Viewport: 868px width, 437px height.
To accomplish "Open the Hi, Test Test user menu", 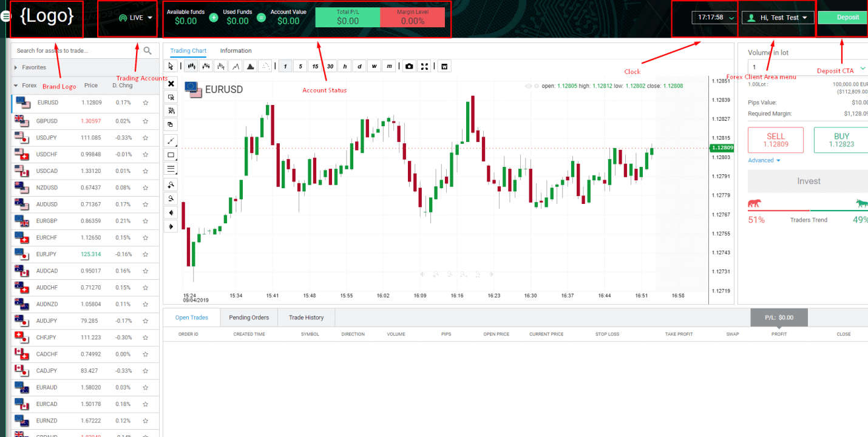I will [x=778, y=18].
